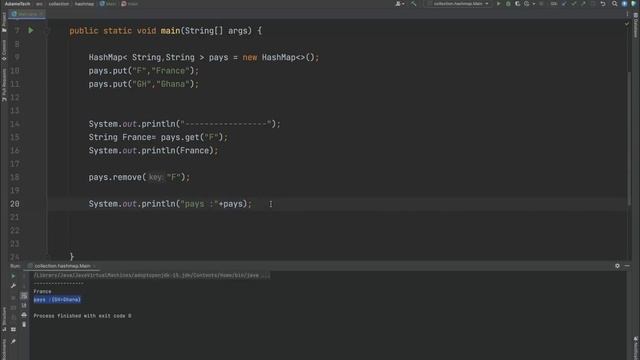This screenshot has width=640, height=360.
Task: Select the open editor file tab
Action: click(27, 14)
